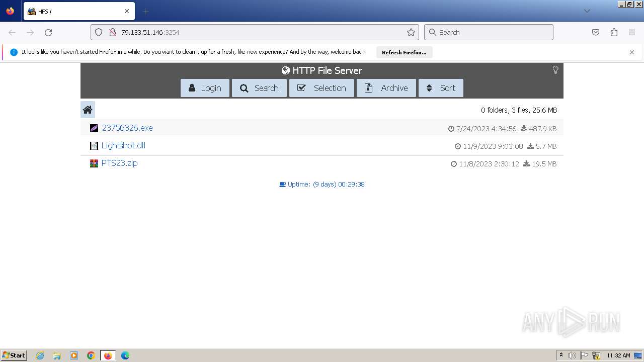Viewport: 644px width, 362px height.
Task: Toggle the Selection mode button
Action: click(x=321, y=88)
